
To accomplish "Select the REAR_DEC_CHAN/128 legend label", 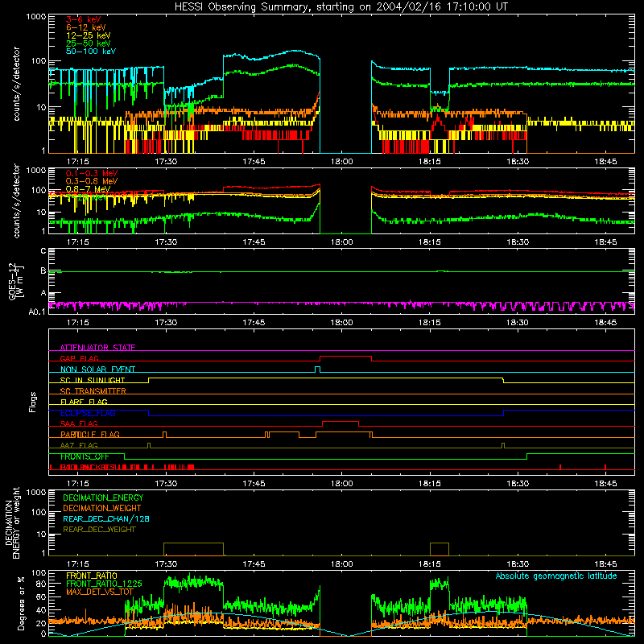I will 106,519.
